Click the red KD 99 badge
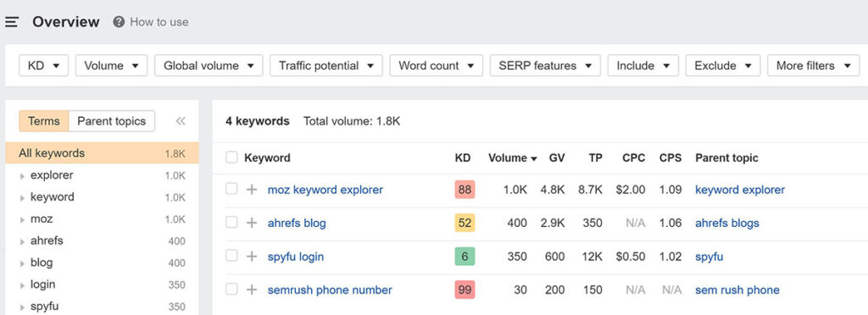Screen dimensions: 868x315 point(465,290)
